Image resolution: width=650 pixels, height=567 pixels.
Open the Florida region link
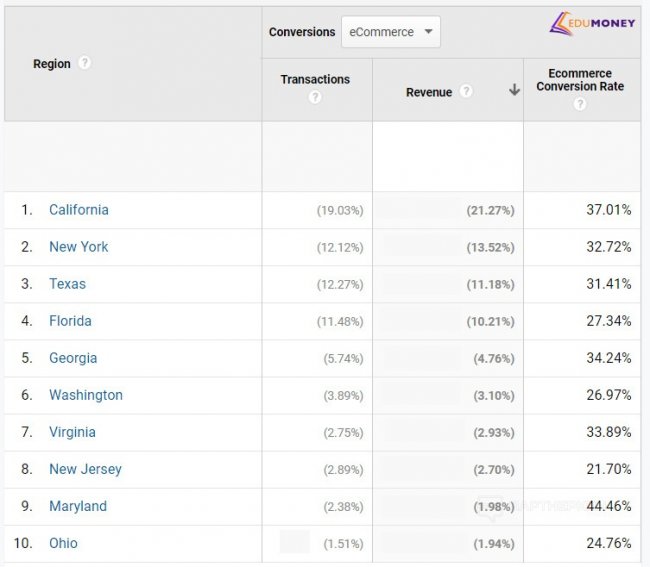(x=70, y=321)
